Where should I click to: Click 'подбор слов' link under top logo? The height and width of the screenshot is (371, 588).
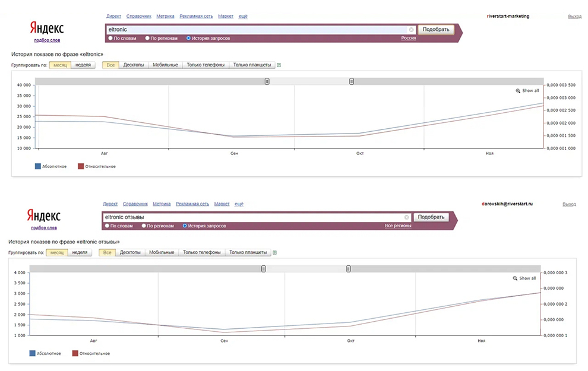click(x=47, y=40)
